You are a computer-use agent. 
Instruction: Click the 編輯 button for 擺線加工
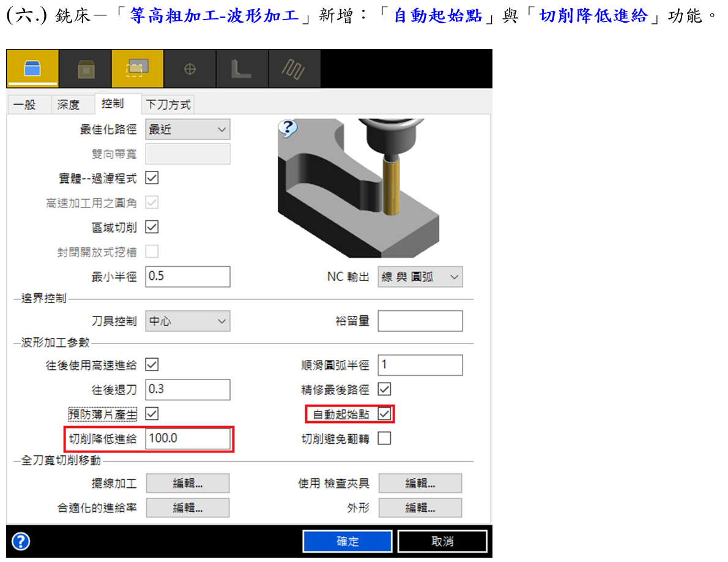point(187,484)
